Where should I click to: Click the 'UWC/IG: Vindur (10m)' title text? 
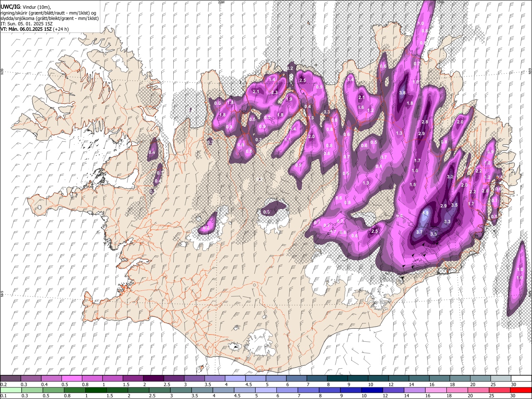tap(27, 7)
